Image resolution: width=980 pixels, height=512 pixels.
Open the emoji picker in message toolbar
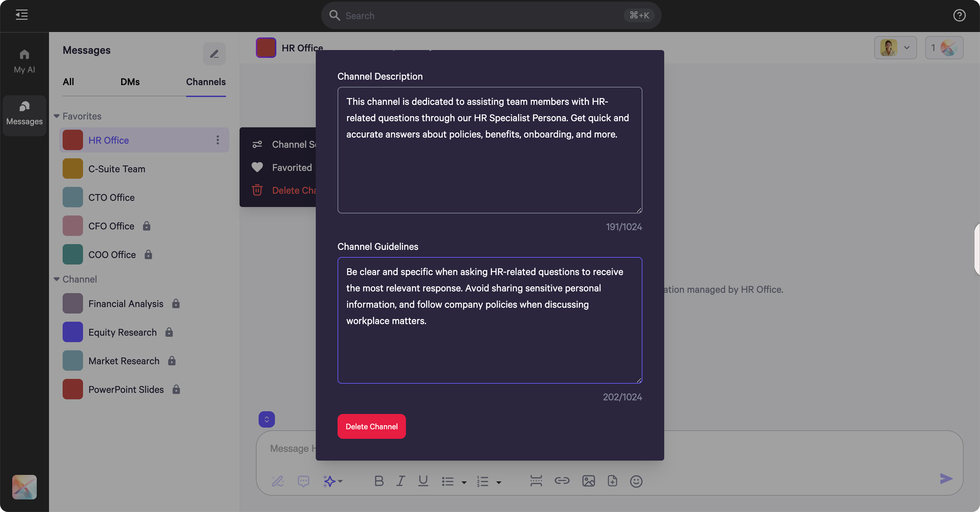[x=636, y=481]
